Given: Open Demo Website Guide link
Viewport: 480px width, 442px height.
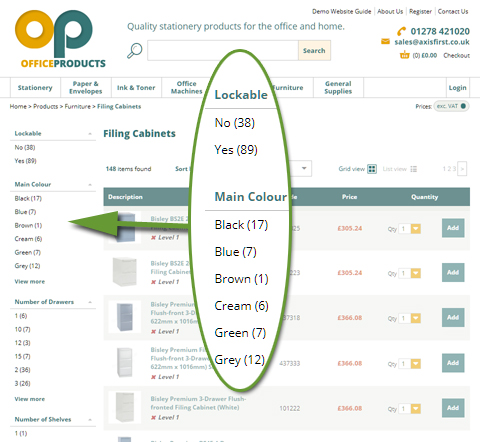Looking at the screenshot, I should (x=341, y=12).
